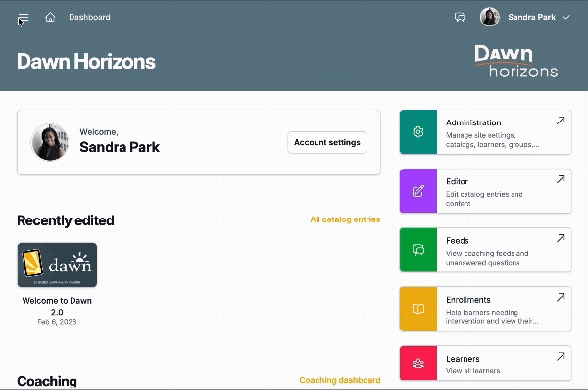Open the feeds chat icon in header

460,17
